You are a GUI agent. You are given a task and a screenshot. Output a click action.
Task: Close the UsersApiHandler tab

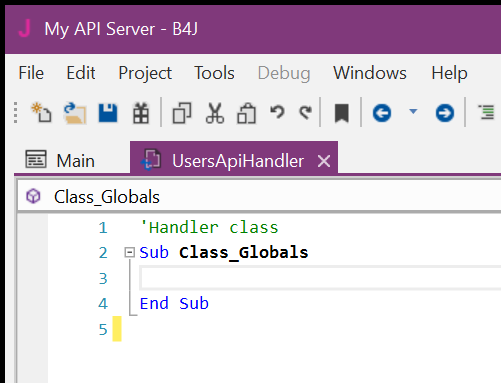(324, 161)
